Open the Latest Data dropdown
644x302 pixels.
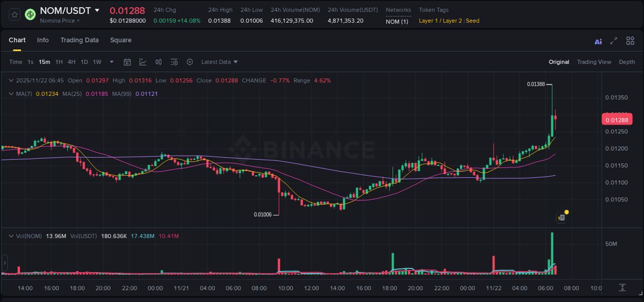(x=219, y=62)
